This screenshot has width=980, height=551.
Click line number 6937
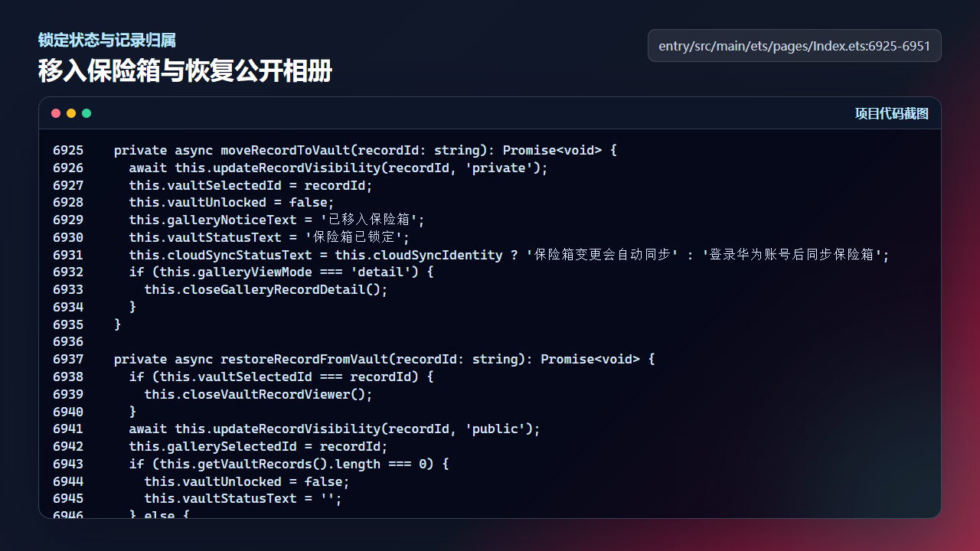pos(68,359)
